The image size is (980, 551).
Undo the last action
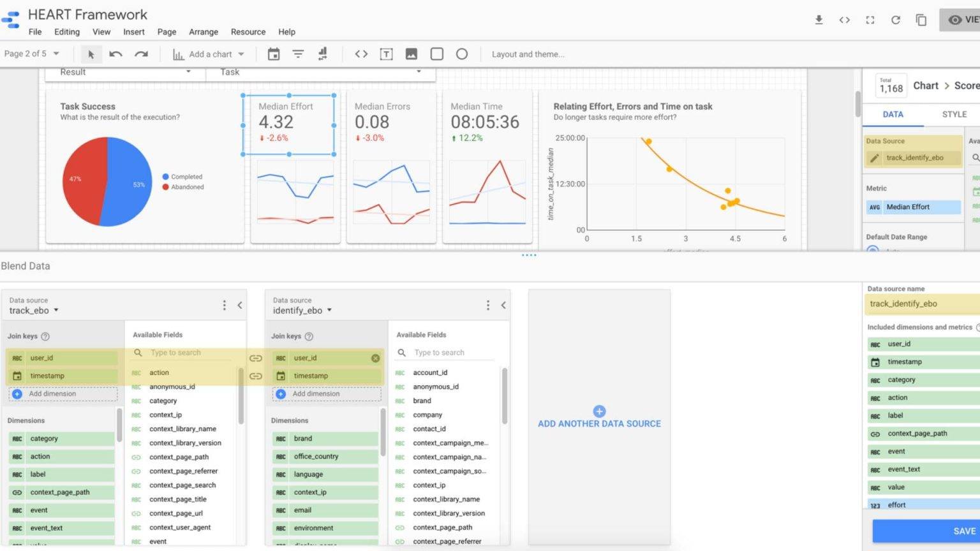(x=116, y=54)
